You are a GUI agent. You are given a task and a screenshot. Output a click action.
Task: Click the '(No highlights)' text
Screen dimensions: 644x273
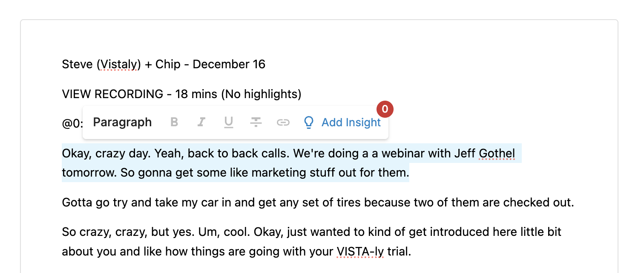(x=261, y=94)
